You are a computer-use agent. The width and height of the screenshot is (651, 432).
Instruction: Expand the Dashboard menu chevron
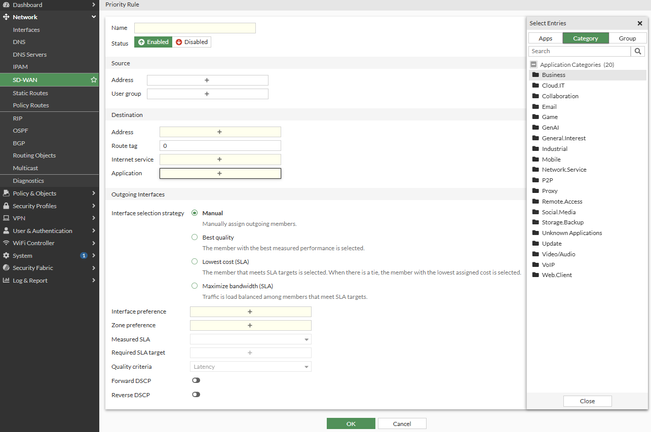[93, 5]
